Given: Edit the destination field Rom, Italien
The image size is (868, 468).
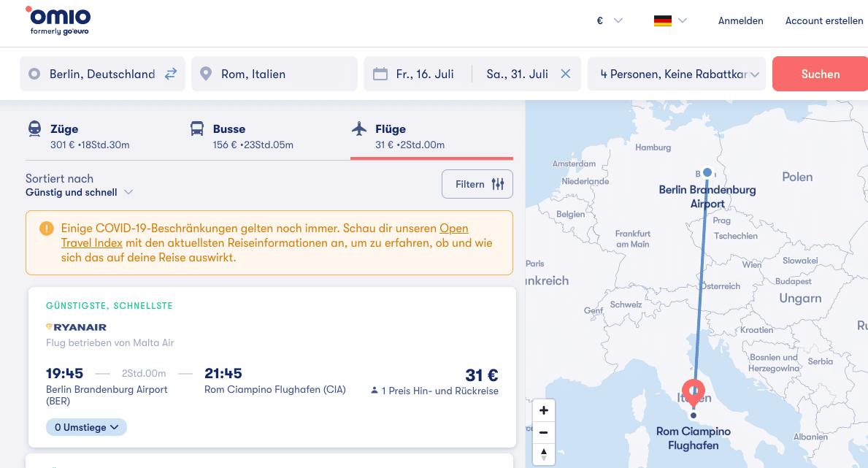Looking at the screenshot, I should (274, 74).
